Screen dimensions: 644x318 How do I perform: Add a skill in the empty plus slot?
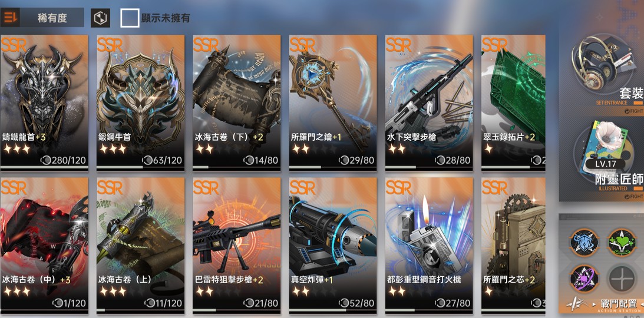pos(622,279)
